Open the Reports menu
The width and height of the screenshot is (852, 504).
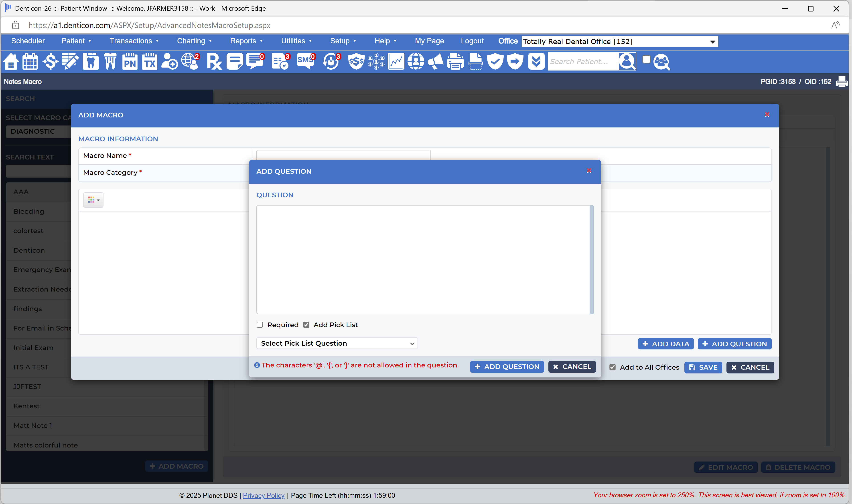click(246, 41)
